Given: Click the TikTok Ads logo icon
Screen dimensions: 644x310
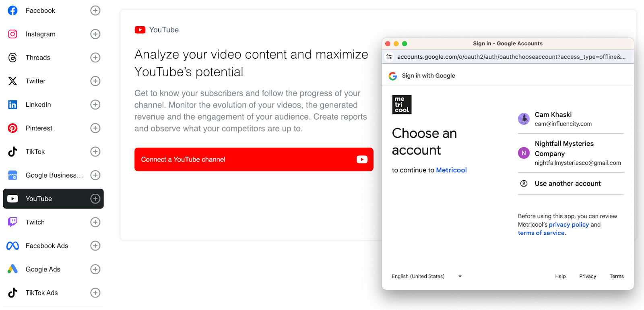Looking at the screenshot, I should tap(12, 293).
